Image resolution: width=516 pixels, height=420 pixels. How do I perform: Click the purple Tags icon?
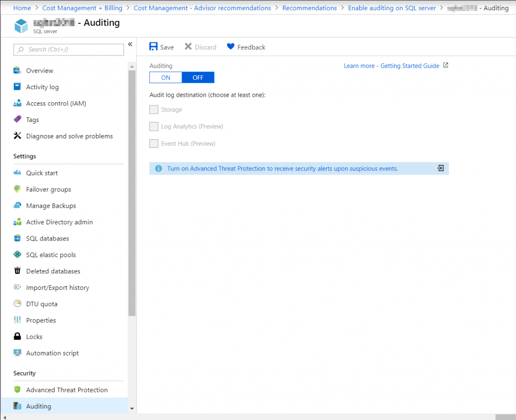(17, 119)
